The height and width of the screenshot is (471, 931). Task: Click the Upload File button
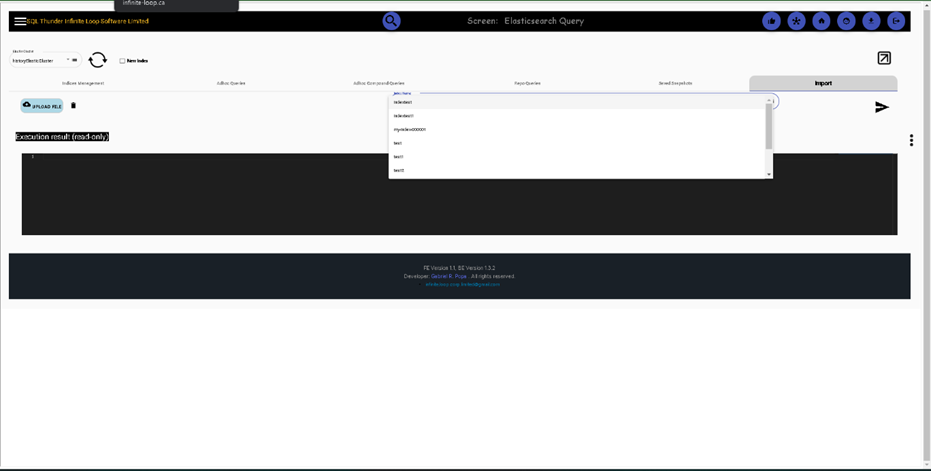pos(42,106)
